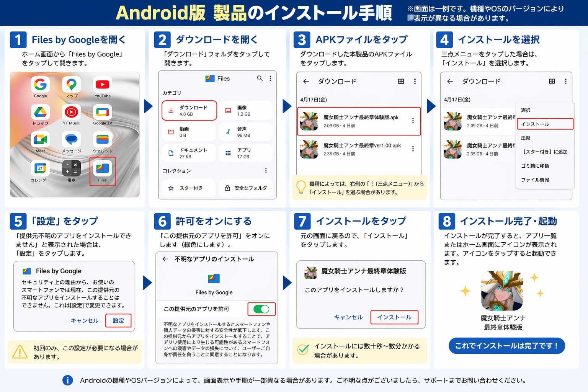Open the Files app on home screen
The width and height of the screenshot is (588, 392).
tap(102, 168)
